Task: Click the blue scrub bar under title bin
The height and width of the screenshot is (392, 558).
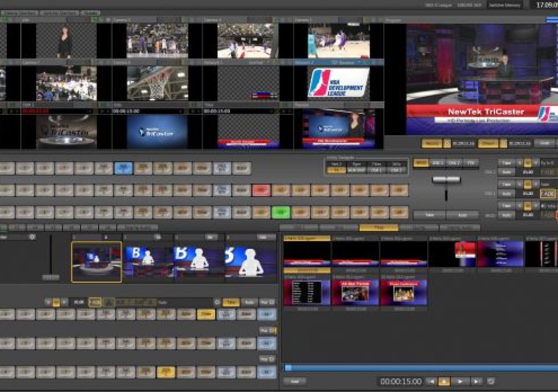Action: (x=420, y=368)
